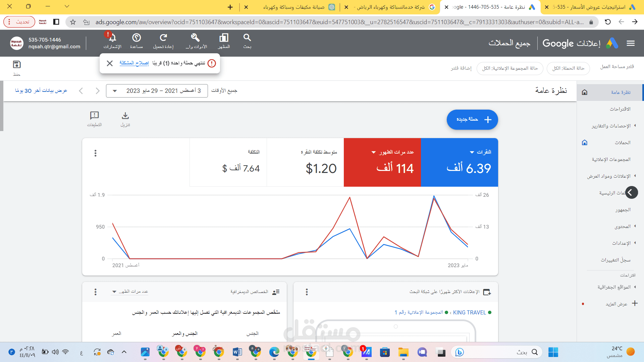Toggle the التكلفة metric card
Image resolution: width=644 pixels, height=362 pixels.
(228, 162)
